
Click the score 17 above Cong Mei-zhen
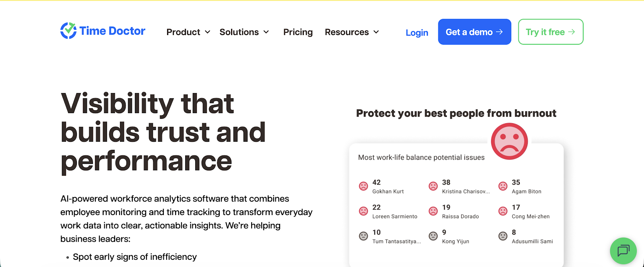(516, 207)
